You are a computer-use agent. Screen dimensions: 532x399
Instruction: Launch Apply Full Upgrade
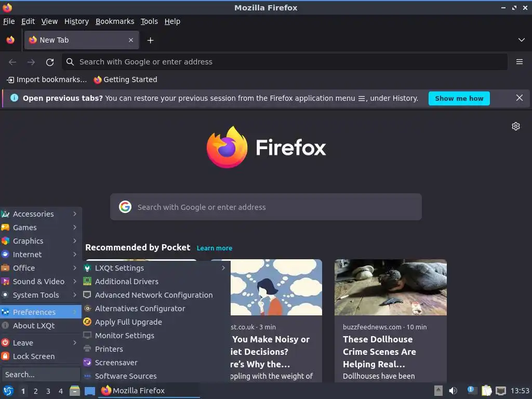pyautogui.click(x=156, y=322)
